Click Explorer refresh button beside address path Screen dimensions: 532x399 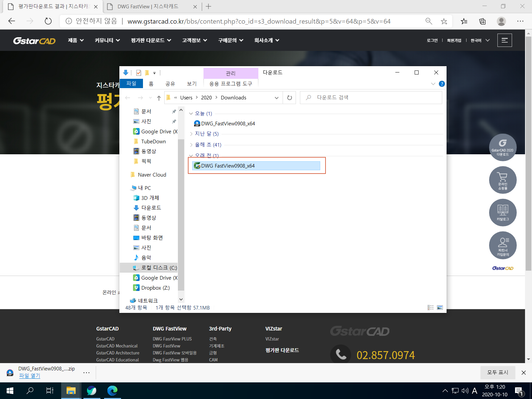point(289,98)
